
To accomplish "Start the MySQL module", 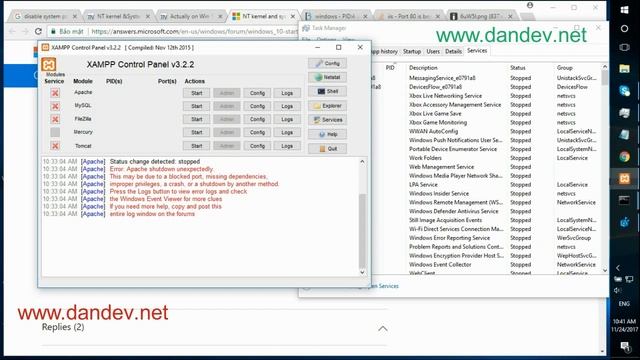I will click(x=197, y=106).
